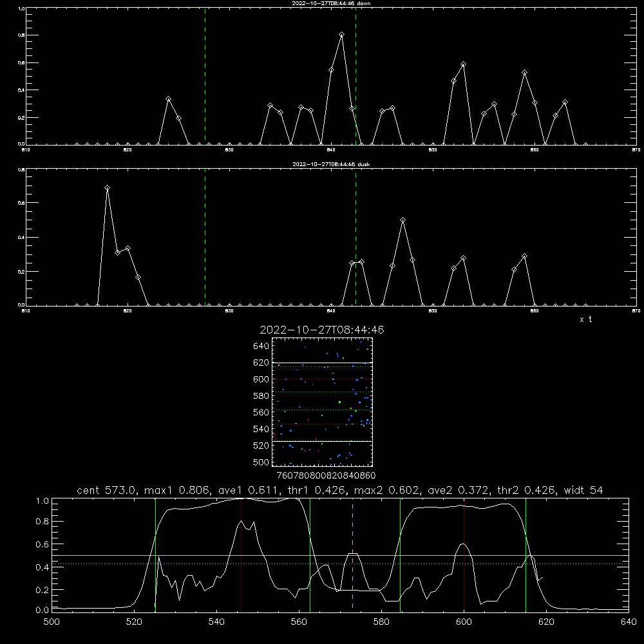Click the 540 x-axis label in bottom plot
The image size is (644, 644).
pos(216,622)
